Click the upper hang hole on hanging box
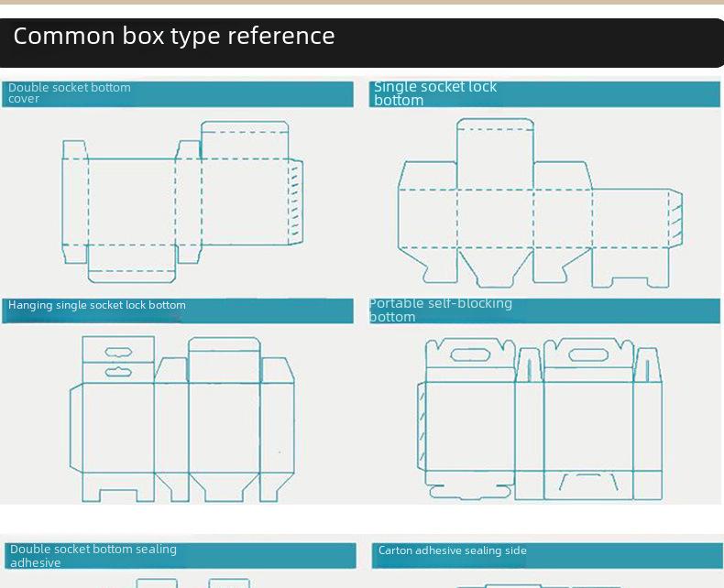 (118, 351)
